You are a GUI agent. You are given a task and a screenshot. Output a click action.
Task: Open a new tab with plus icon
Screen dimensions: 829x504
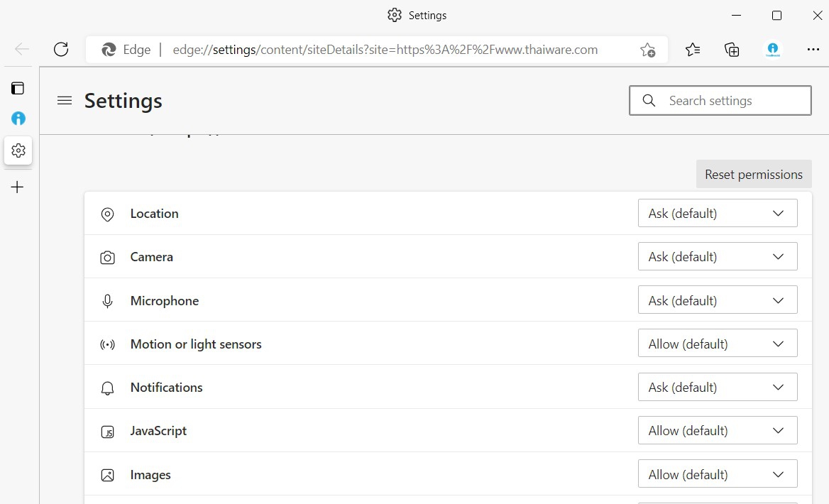point(18,187)
